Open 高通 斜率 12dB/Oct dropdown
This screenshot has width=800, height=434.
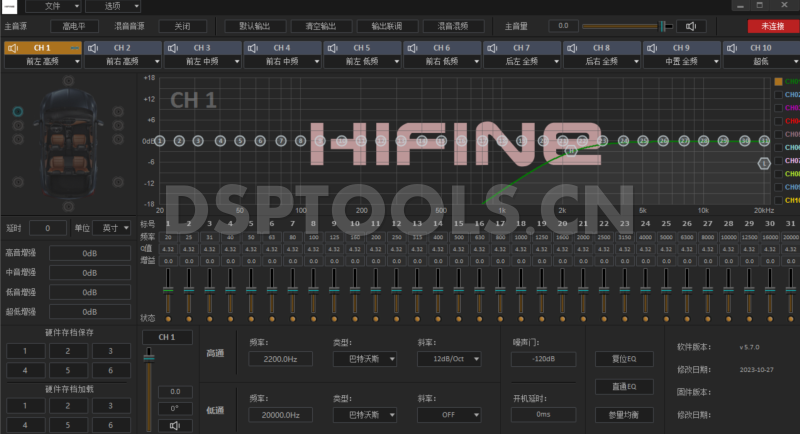tap(449, 359)
